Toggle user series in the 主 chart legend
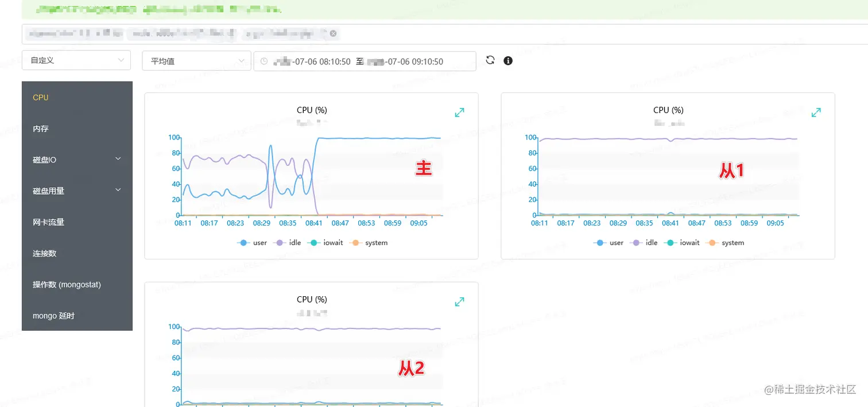Image resolution: width=868 pixels, height=407 pixels. point(252,243)
